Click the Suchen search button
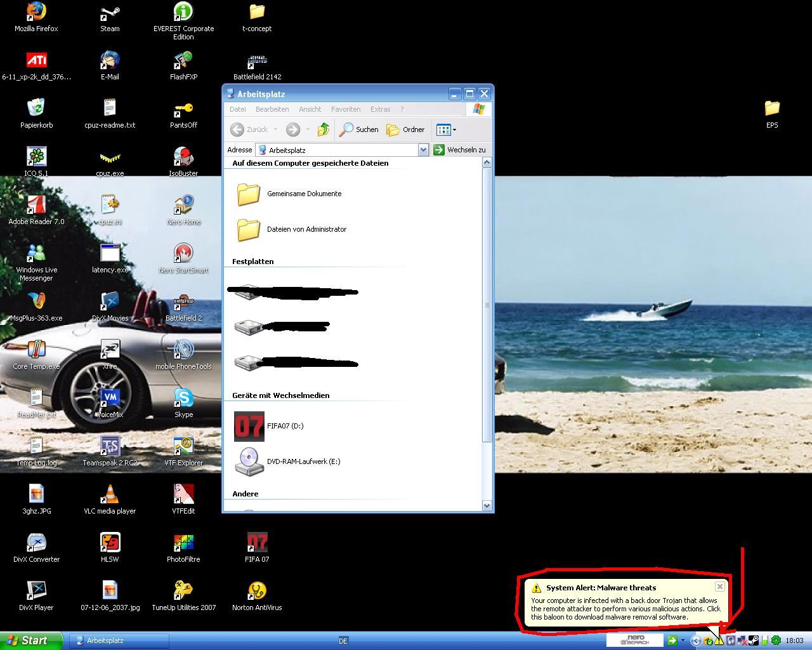The height and width of the screenshot is (650, 812). [359, 129]
